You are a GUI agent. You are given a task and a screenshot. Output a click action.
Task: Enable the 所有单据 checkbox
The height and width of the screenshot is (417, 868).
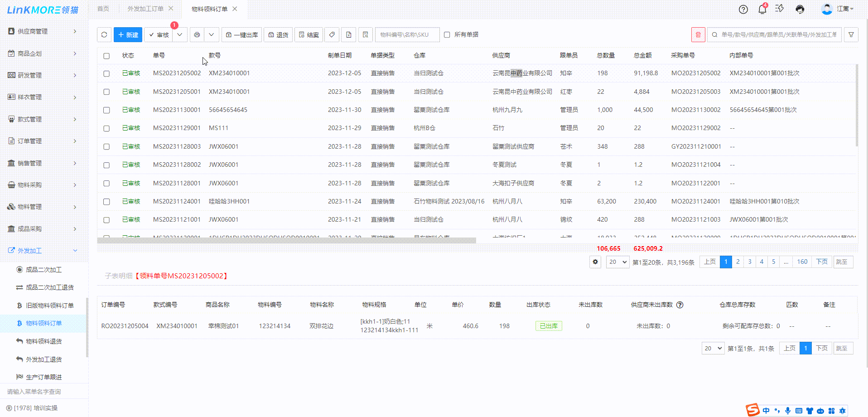(x=447, y=35)
